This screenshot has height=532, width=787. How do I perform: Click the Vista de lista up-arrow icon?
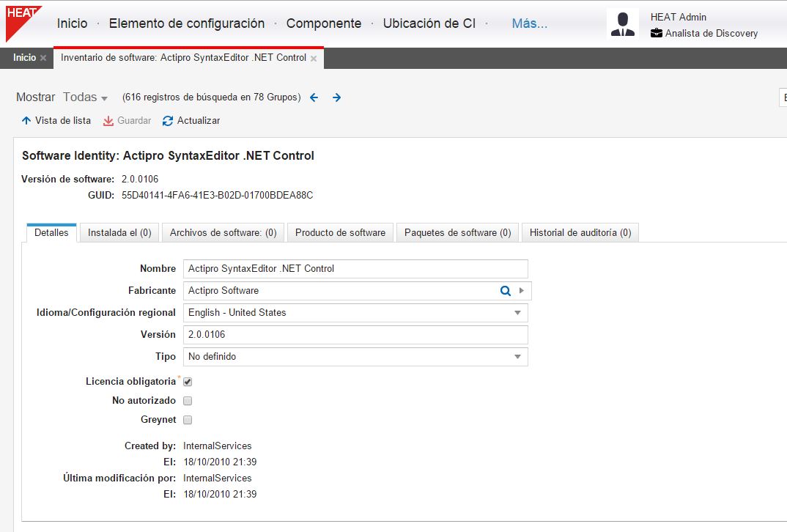click(26, 120)
